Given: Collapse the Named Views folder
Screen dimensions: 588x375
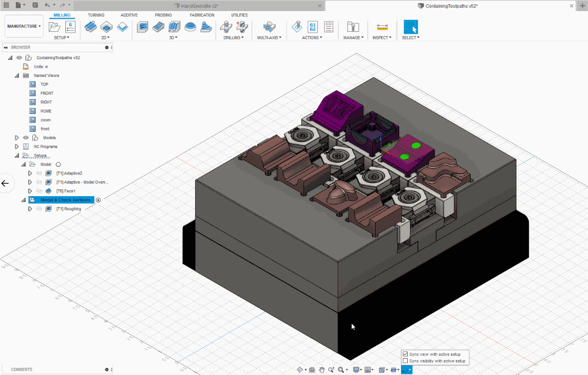Looking at the screenshot, I should point(17,75).
